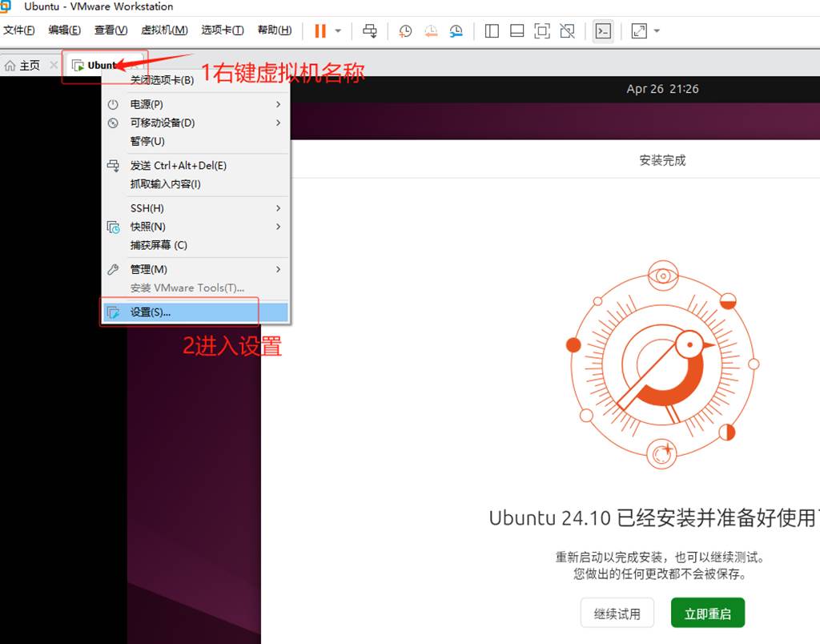Expand the 电源(P) submenu
The height and width of the screenshot is (644, 820).
(195, 105)
